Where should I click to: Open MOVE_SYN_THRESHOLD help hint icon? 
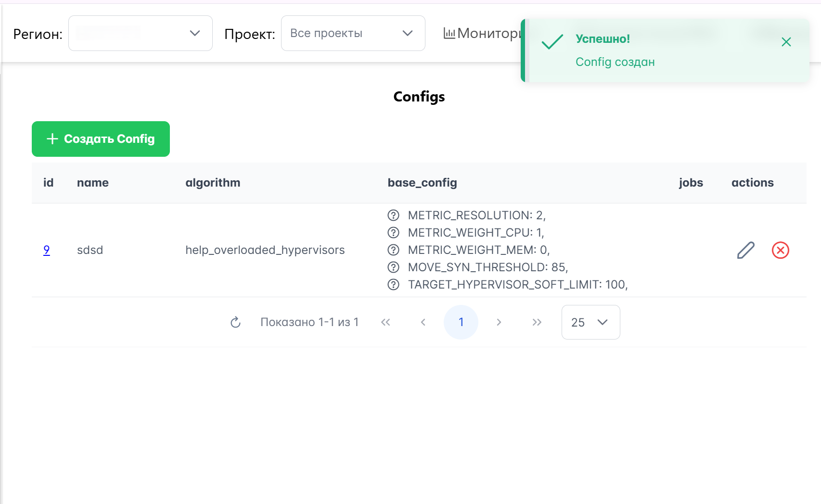(393, 267)
